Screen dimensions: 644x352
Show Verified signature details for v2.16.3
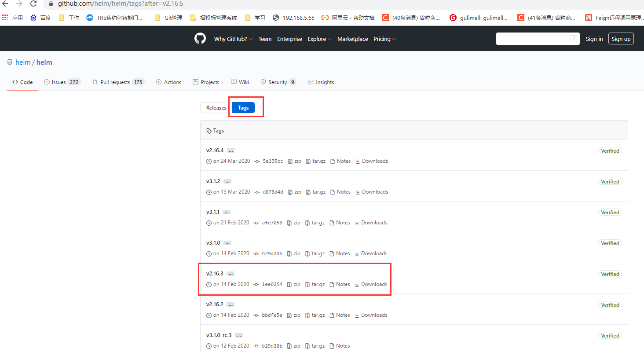pos(610,274)
